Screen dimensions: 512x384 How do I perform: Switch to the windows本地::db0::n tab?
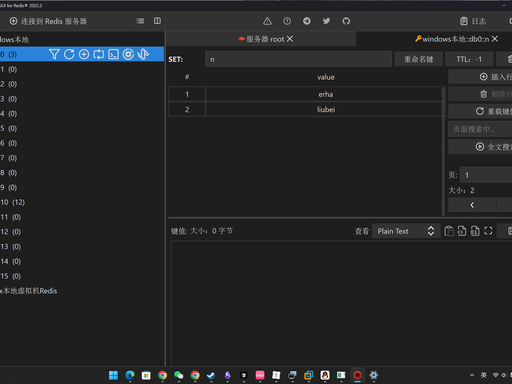click(x=452, y=39)
